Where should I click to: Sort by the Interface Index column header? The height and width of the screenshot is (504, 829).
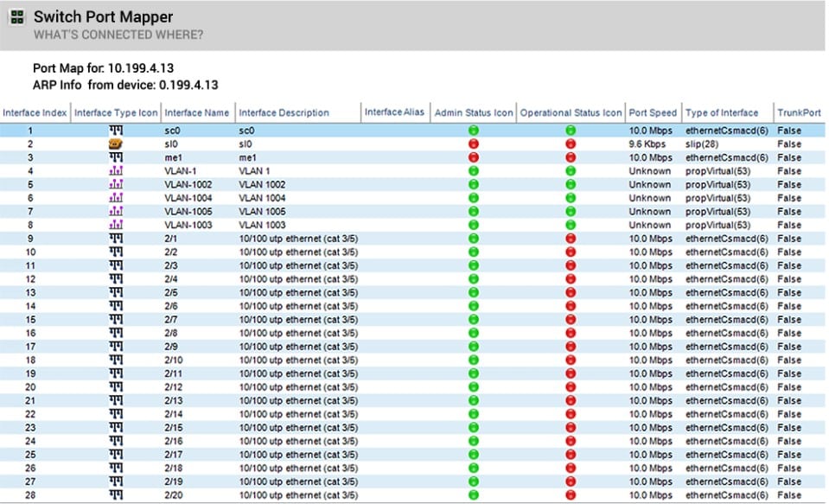tap(35, 112)
